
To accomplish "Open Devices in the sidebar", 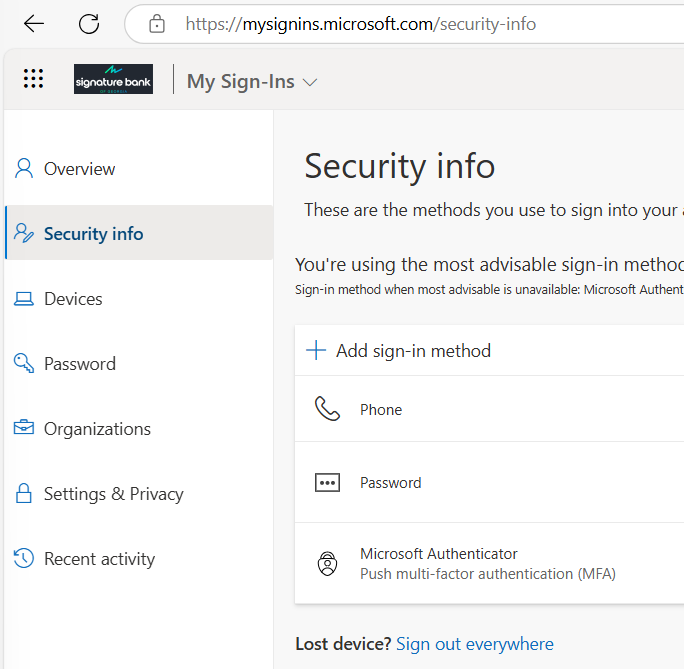I will click(139, 299).
